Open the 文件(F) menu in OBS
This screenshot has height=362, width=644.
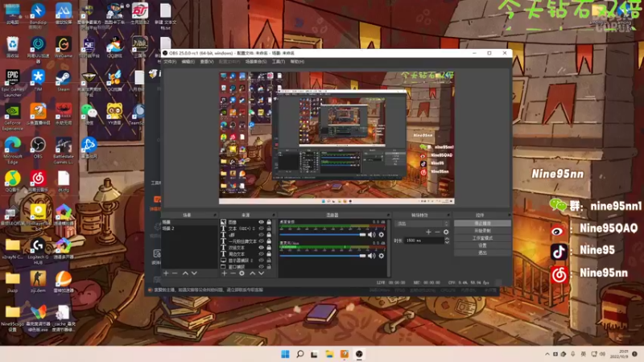click(x=170, y=62)
